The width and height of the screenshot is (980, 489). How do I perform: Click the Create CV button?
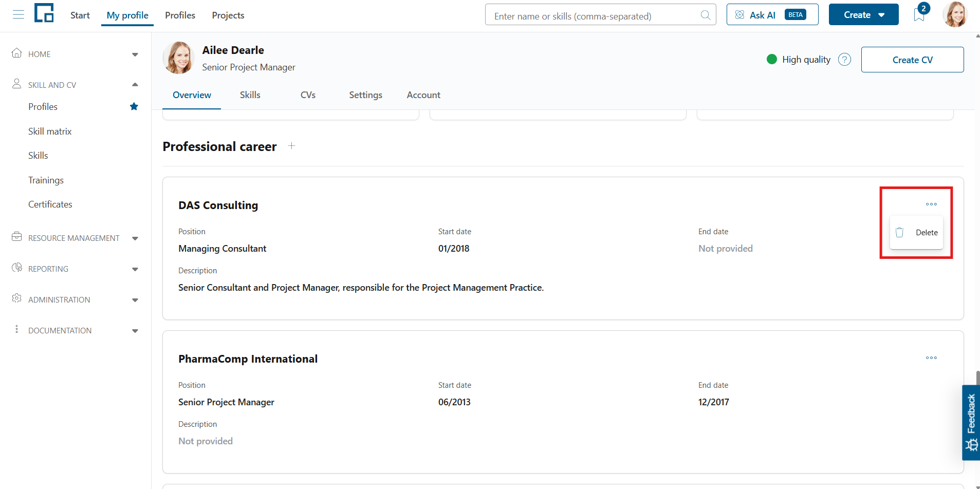click(912, 60)
